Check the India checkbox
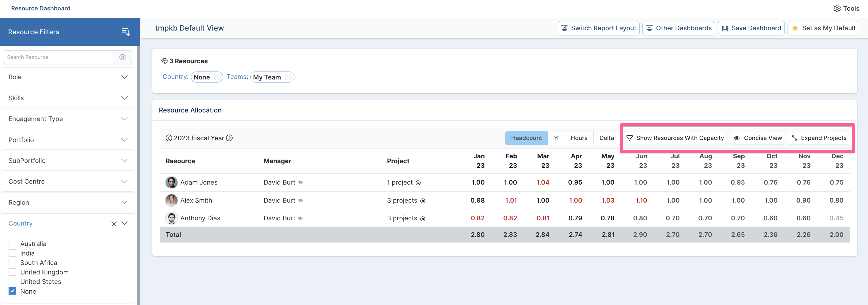 [x=12, y=253]
